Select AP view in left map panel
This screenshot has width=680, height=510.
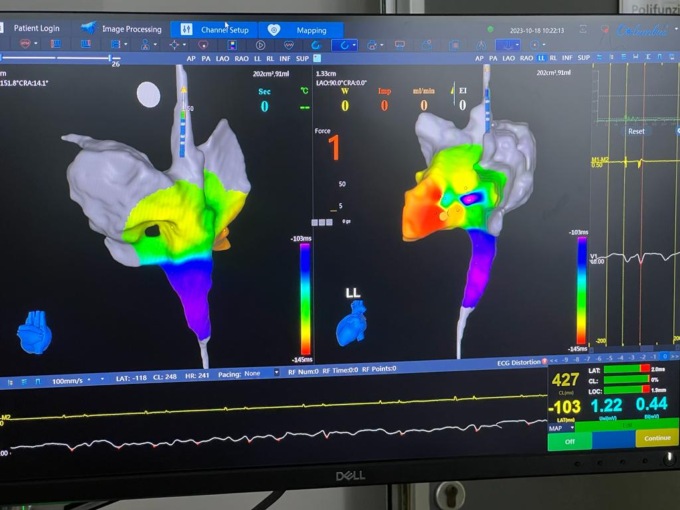pyautogui.click(x=191, y=59)
